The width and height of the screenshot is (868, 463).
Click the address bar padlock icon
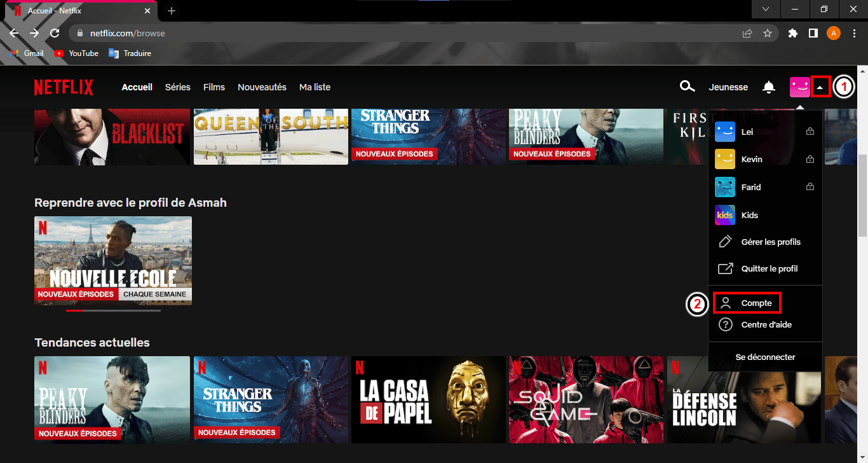(81, 33)
